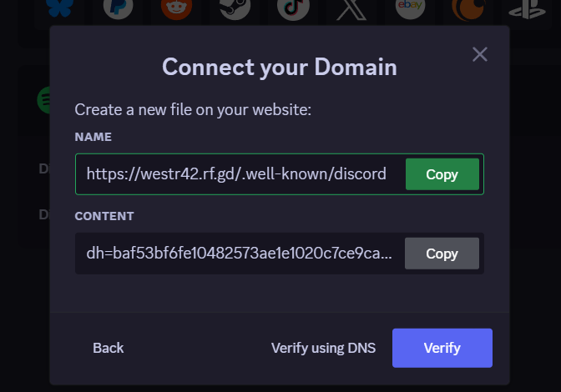Click the 'Create a new file' instruction text
This screenshot has width=561, height=392.
click(193, 110)
